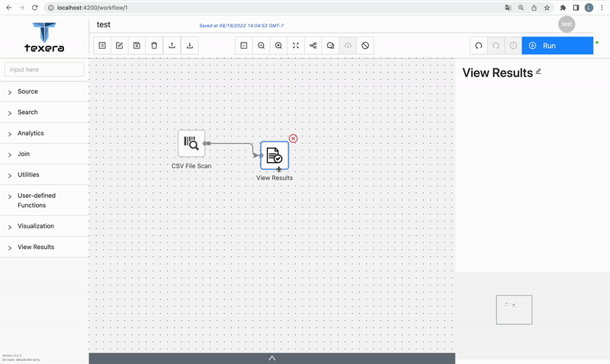
Task: Expand the bottom result panel chevron
Action: coord(272,358)
